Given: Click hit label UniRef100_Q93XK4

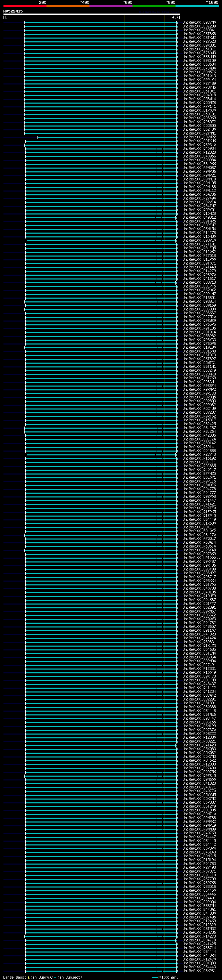Looking at the screenshot, I should [199, 581].
